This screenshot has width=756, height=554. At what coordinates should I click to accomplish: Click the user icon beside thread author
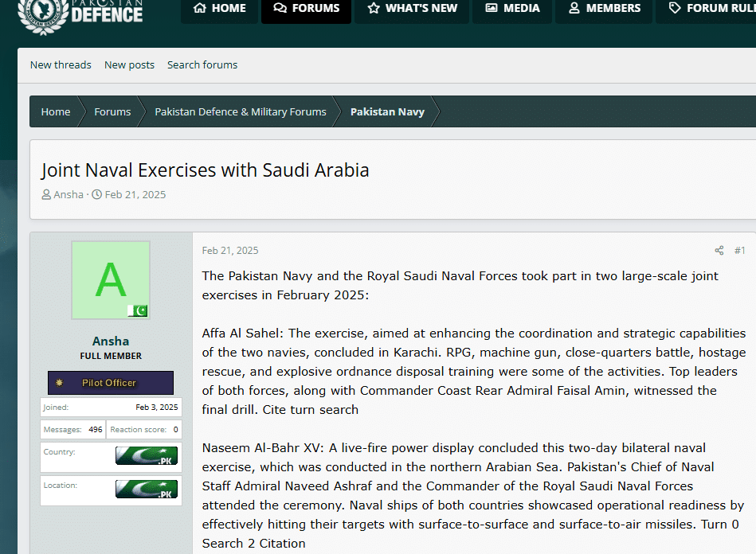click(46, 195)
